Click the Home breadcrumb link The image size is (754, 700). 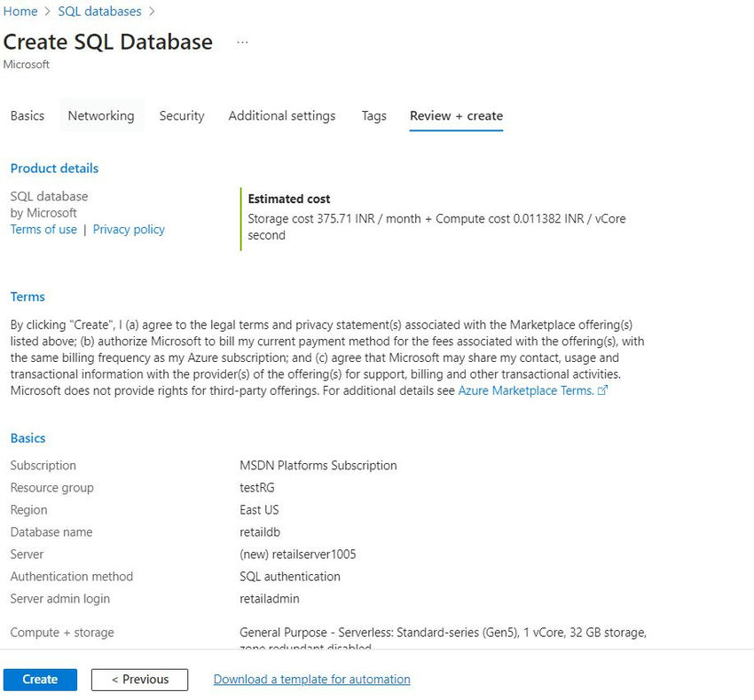pyautogui.click(x=20, y=11)
